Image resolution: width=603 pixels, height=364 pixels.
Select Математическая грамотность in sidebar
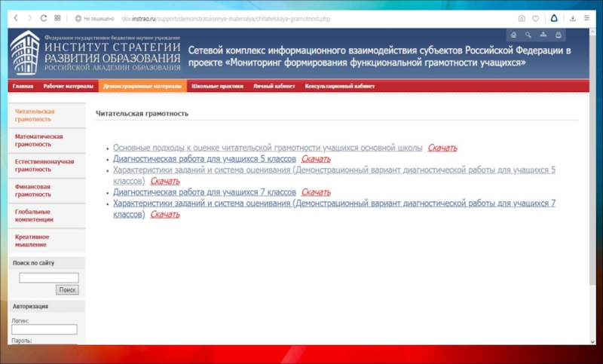(39, 140)
